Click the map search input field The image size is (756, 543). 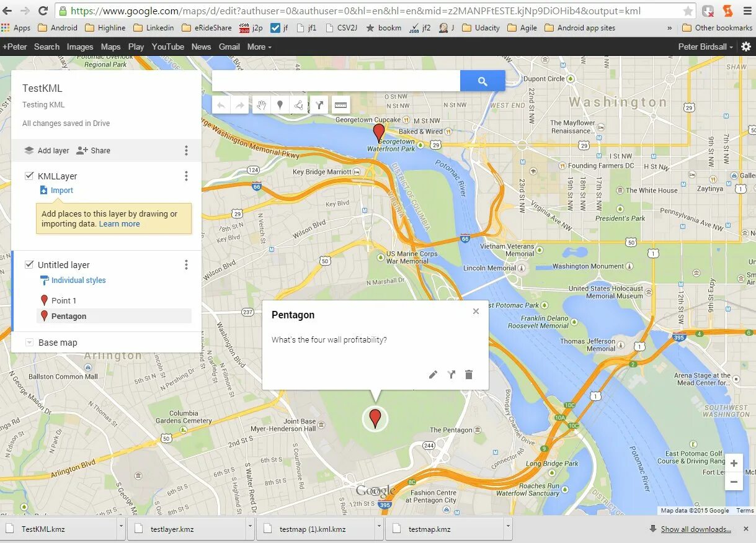[x=336, y=81]
